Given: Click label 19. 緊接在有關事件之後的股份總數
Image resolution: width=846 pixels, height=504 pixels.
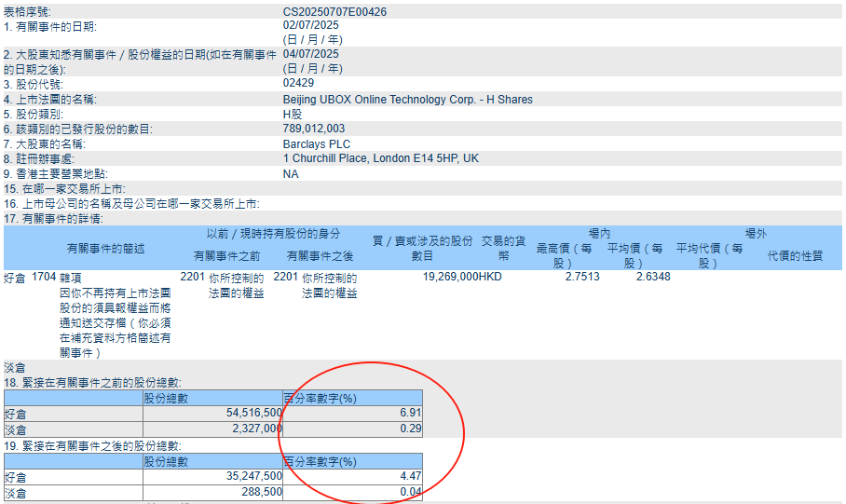Looking at the screenshot, I should click(92, 446).
